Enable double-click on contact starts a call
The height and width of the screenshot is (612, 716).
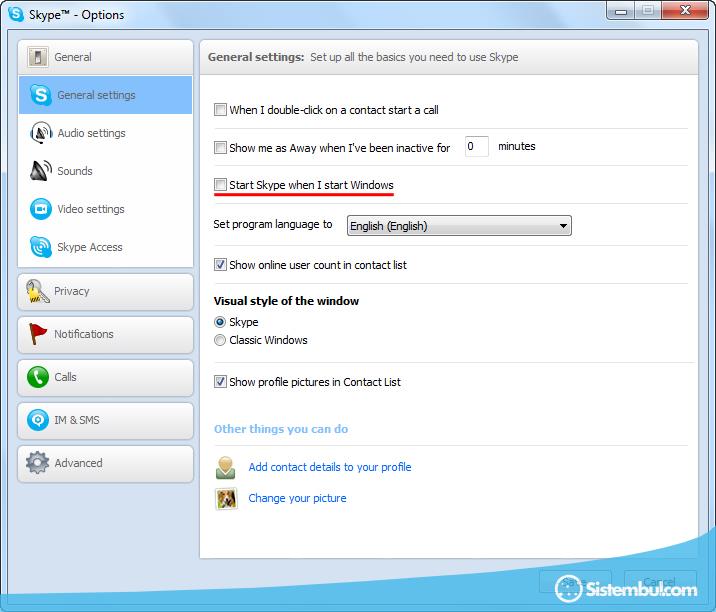coord(220,110)
